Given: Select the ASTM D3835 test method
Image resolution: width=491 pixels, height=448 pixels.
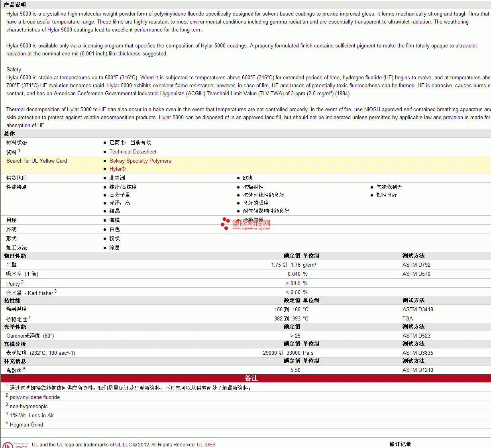Looking at the screenshot, I should (x=417, y=353).
